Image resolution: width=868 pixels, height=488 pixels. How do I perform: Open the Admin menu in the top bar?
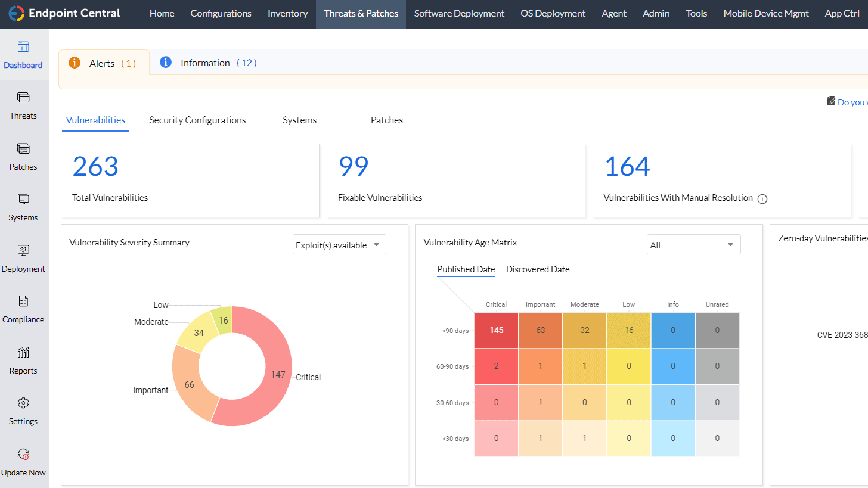(x=656, y=13)
